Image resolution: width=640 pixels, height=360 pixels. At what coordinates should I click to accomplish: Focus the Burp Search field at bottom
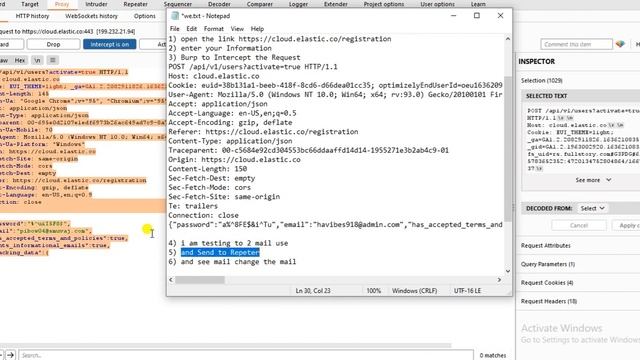tap(246, 355)
